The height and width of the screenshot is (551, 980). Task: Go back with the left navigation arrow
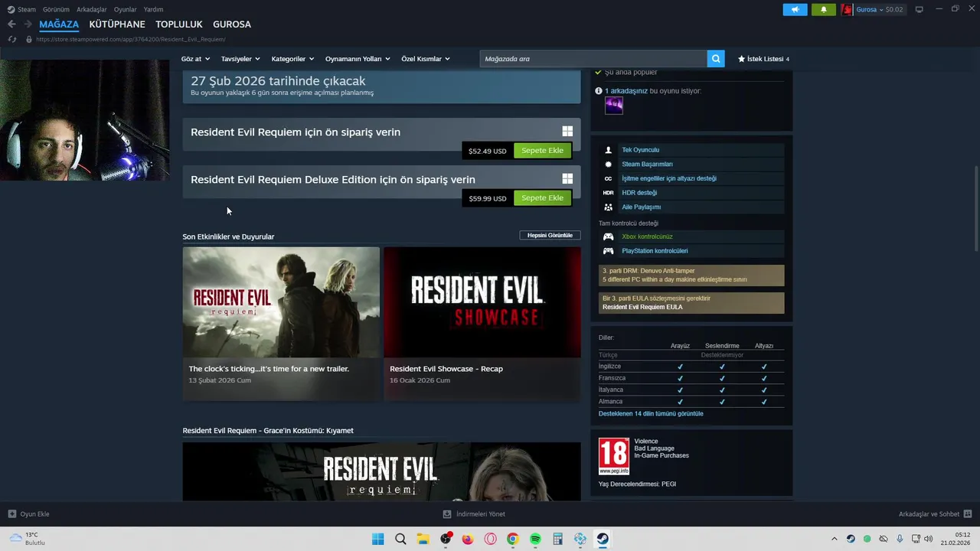[11, 24]
